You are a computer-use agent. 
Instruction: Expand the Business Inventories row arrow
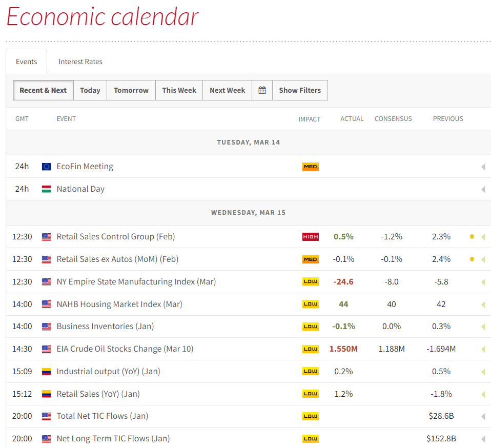click(x=483, y=327)
